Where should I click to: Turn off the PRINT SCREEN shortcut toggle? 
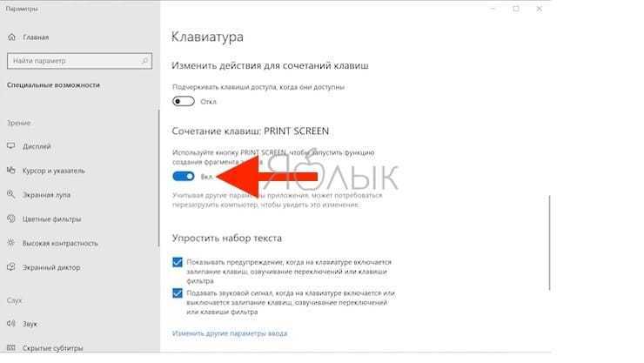click(x=183, y=176)
